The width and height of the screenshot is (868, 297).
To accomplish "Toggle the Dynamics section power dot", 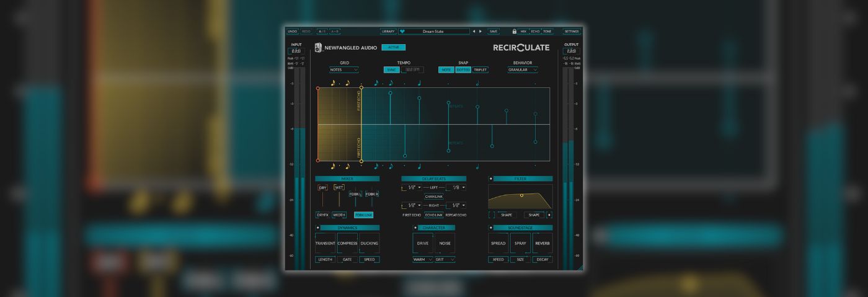I will point(317,228).
